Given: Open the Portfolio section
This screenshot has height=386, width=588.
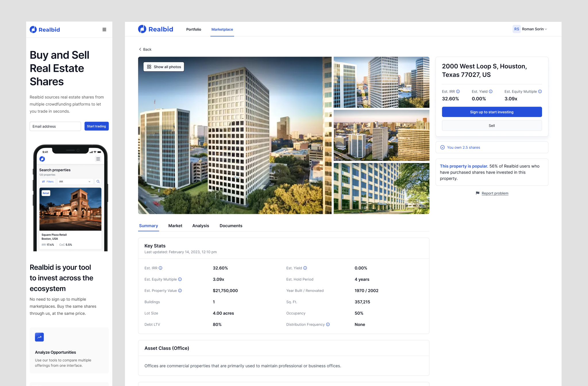Looking at the screenshot, I should [193, 29].
